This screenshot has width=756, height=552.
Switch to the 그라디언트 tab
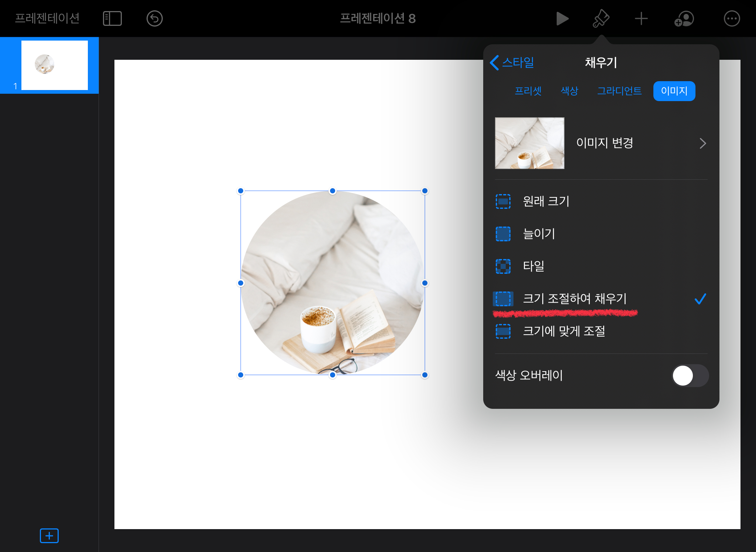pyautogui.click(x=619, y=91)
